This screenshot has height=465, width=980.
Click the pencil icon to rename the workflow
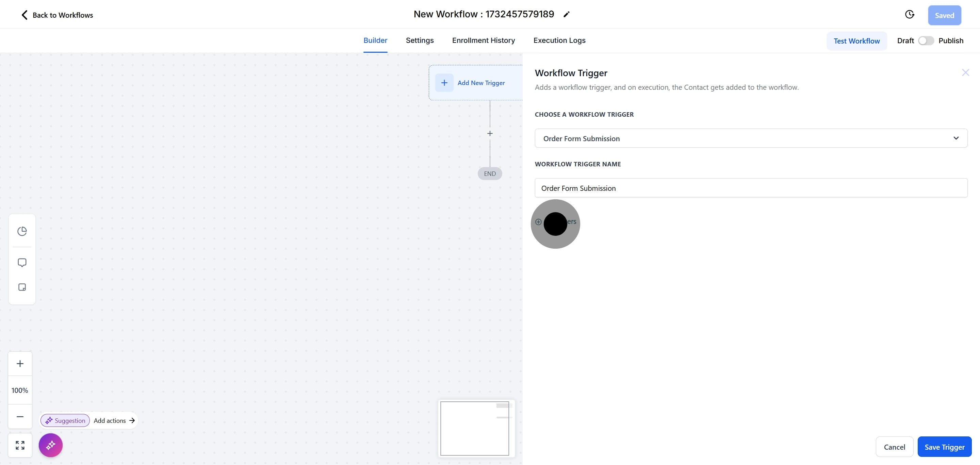[567, 14]
